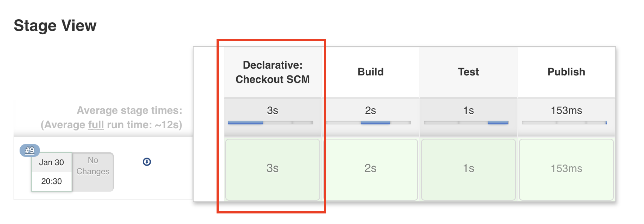Click the Test average time progress bar
The height and width of the screenshot is (224, 644).
466,123
